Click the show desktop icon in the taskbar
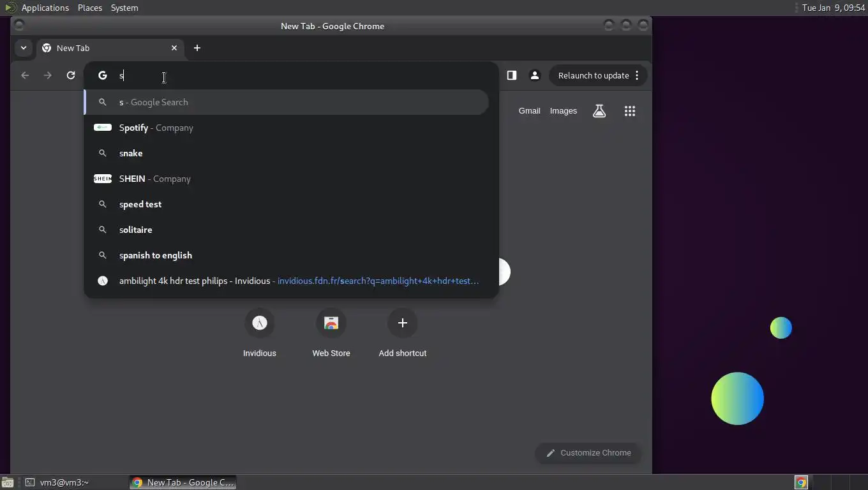Image resolution: width=868 pixels, height=490 pixels. pos(8,482)
